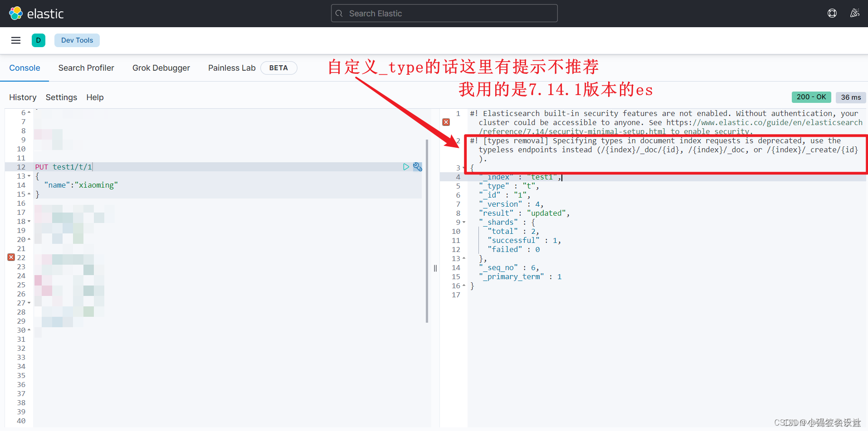Click the editor vertical scrollbar
This screenshot has width=868, height=431.
(427, 231)
